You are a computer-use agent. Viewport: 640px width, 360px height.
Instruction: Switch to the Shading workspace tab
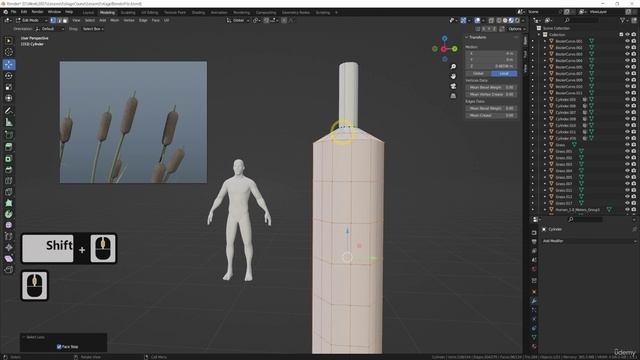(x=198, y=13)
